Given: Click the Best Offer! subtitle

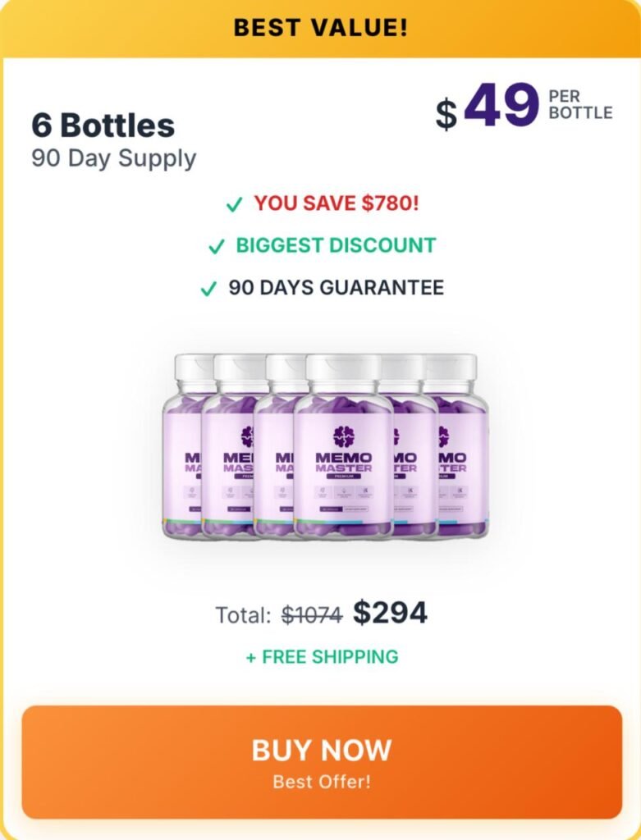Looking at the screenshot, I should (x=322, y=781).
